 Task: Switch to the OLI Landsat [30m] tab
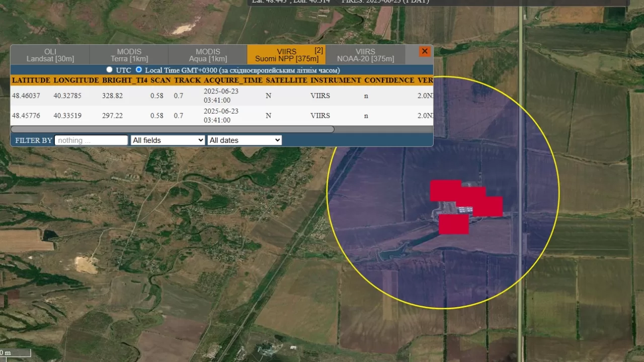pos(50,55)
